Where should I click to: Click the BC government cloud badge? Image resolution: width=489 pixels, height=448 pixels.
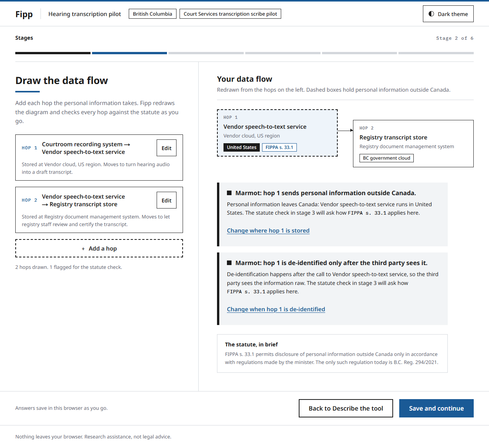tap(387, 158)
